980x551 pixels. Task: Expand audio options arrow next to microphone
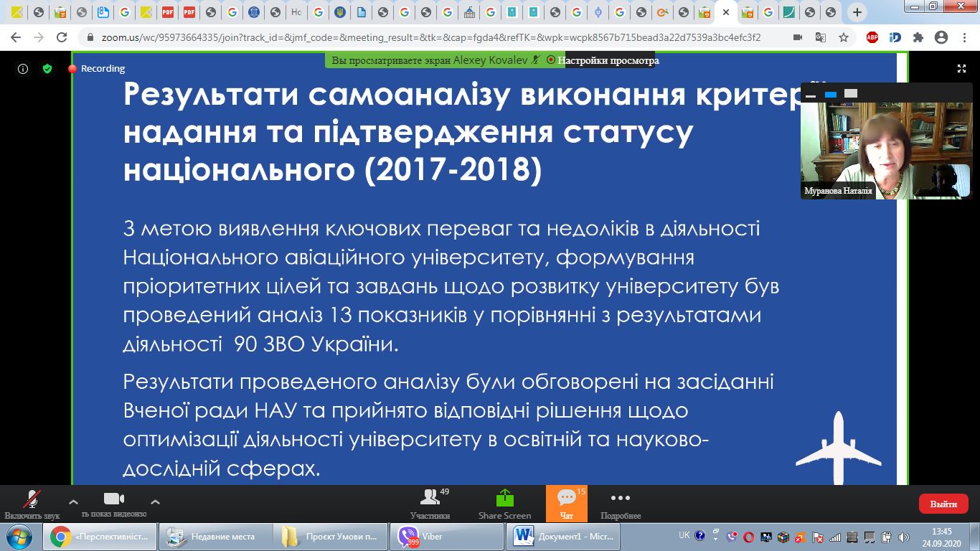tap(73, 502)
